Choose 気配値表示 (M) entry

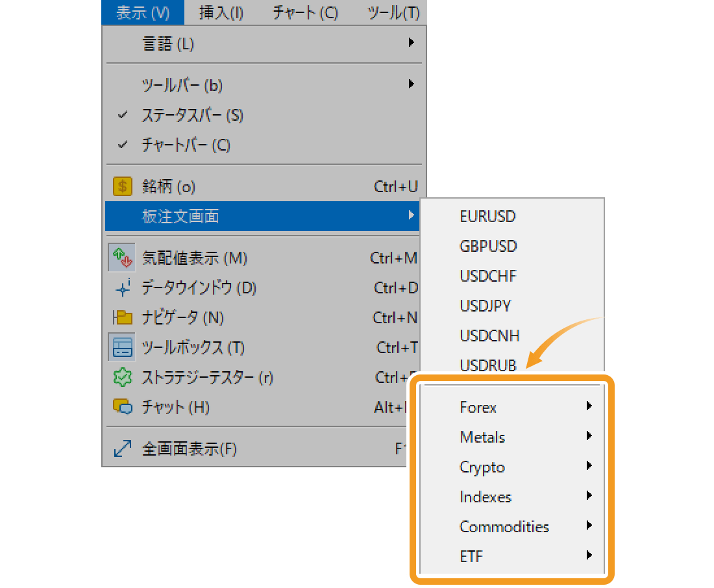(x=264, y=258)
